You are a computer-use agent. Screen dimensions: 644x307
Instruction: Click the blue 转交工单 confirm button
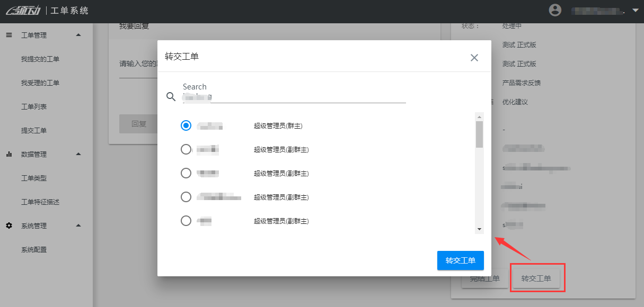pos(460,260)
